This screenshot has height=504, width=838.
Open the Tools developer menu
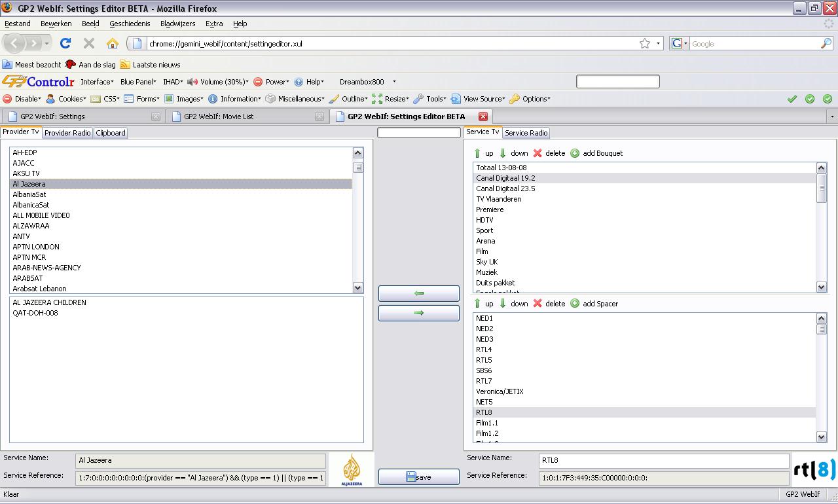tap(429, 99)
